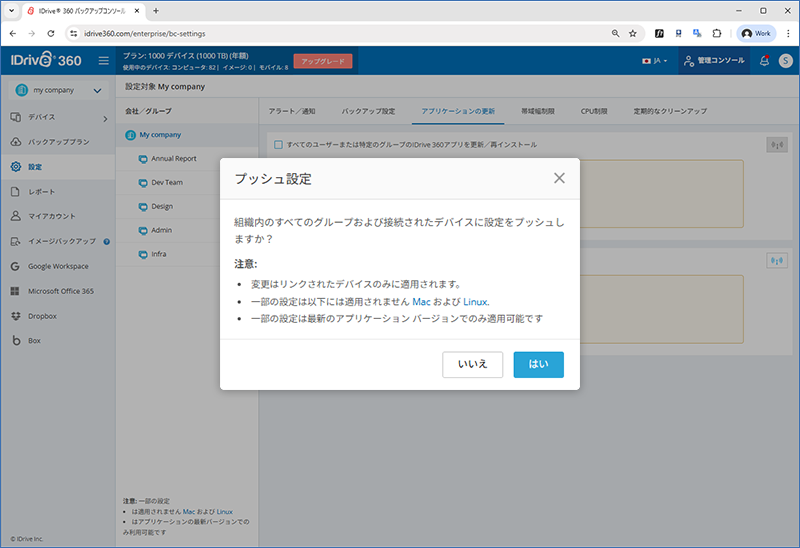The image size is (800, 548).
Task: Select the Dev Team group
Action: click(167, 182)
